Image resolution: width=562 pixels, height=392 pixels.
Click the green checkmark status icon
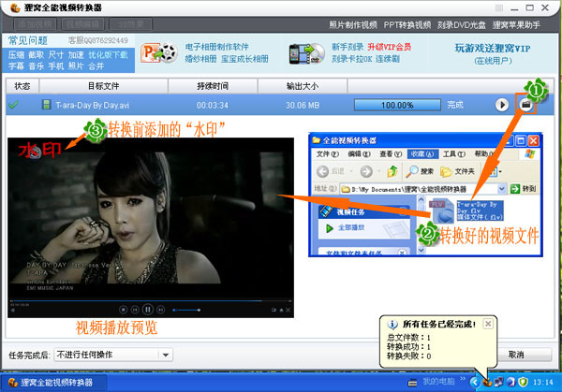point(14,105)
